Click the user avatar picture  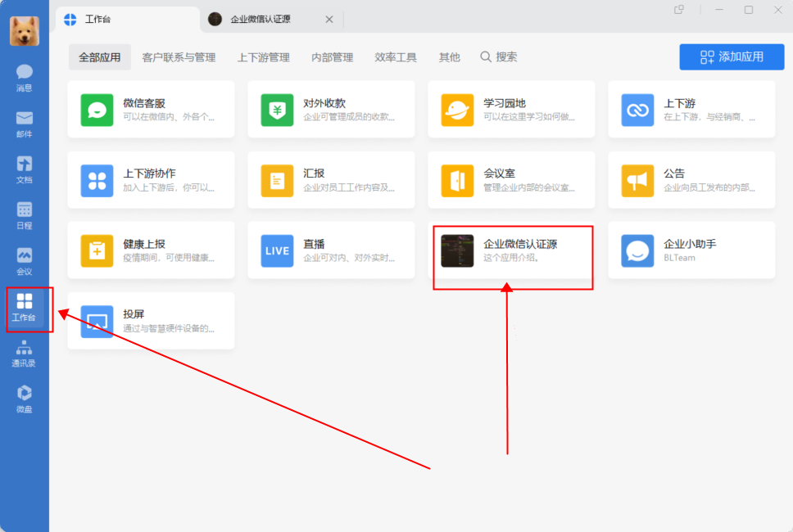point(25,31)
